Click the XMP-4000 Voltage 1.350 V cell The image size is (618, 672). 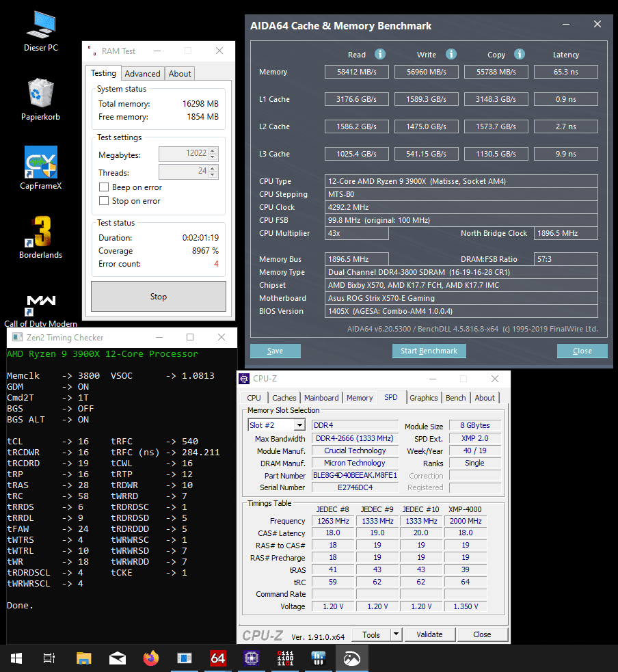(466, 606)
